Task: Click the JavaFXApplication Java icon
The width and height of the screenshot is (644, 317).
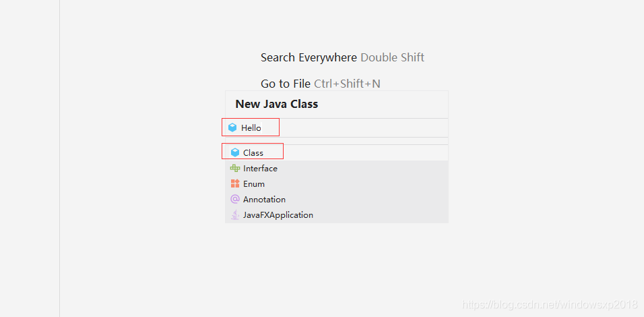Action: tap(235, 215)
